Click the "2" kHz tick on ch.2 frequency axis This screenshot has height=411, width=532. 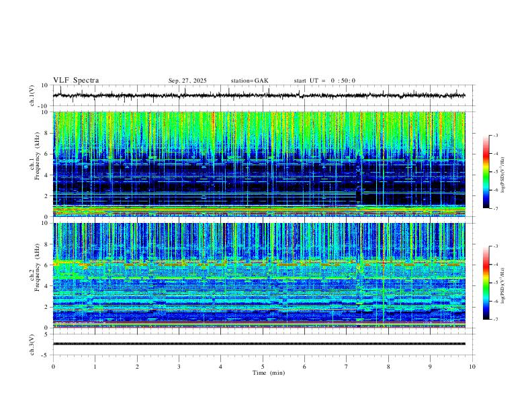[x=47, y=307]
